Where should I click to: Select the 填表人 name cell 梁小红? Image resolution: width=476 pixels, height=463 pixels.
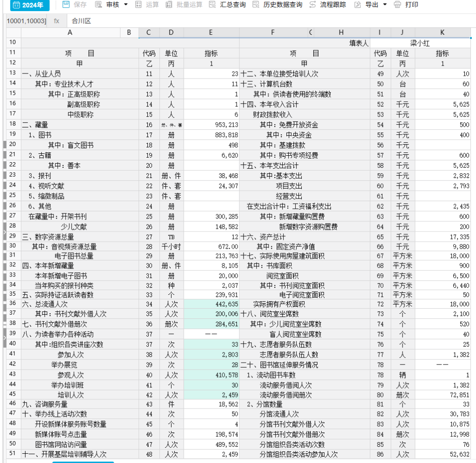click(x=420, y=43)
